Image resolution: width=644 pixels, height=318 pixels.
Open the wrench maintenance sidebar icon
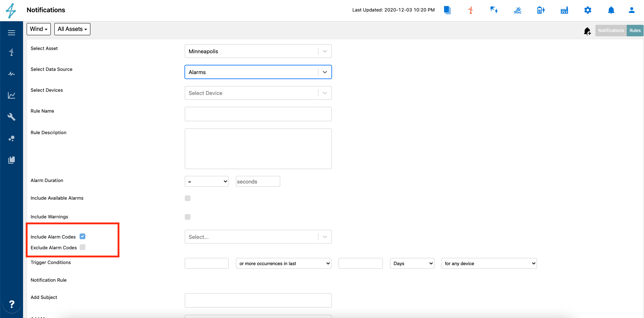coord(12,117)
